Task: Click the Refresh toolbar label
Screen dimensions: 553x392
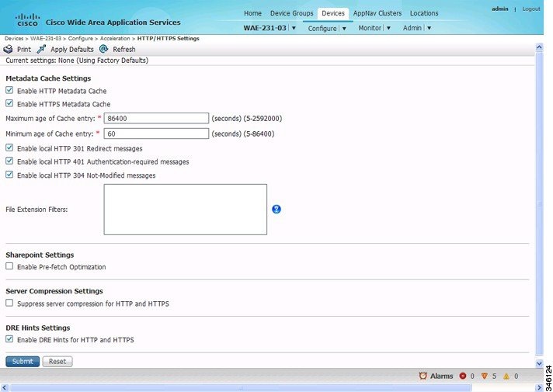Action: (124, 50)
